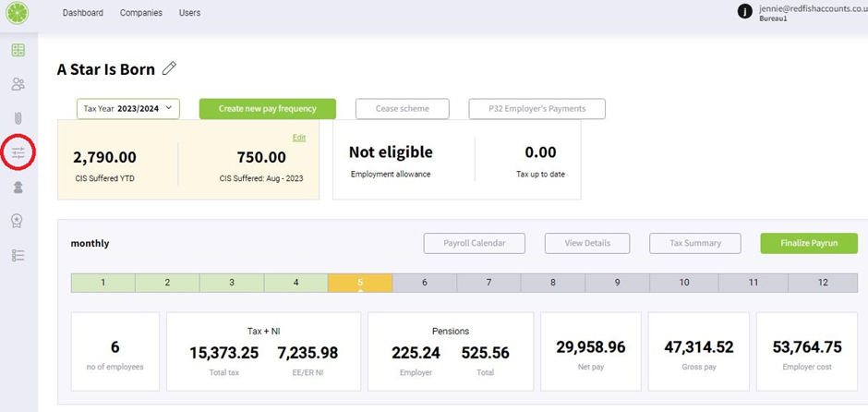Screen dimensions: 868x412
Task: Click the 47,314.52 Gross pay value
Action: tap(699, 347)
